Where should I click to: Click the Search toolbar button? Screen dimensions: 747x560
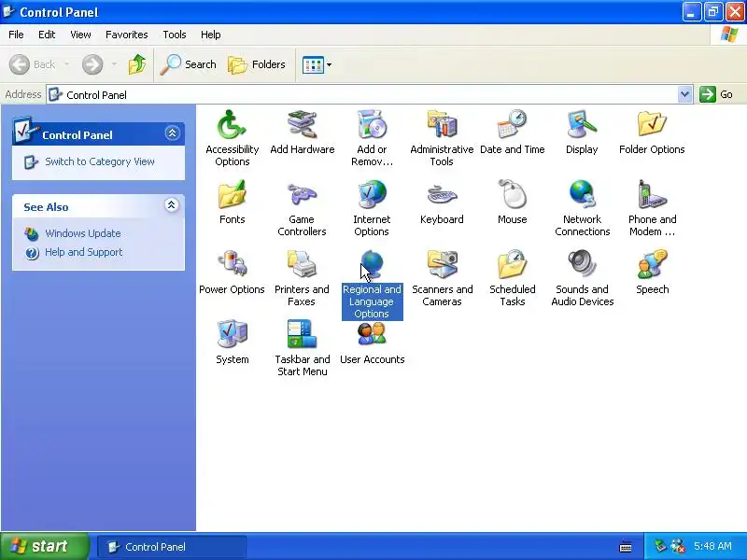189,64
